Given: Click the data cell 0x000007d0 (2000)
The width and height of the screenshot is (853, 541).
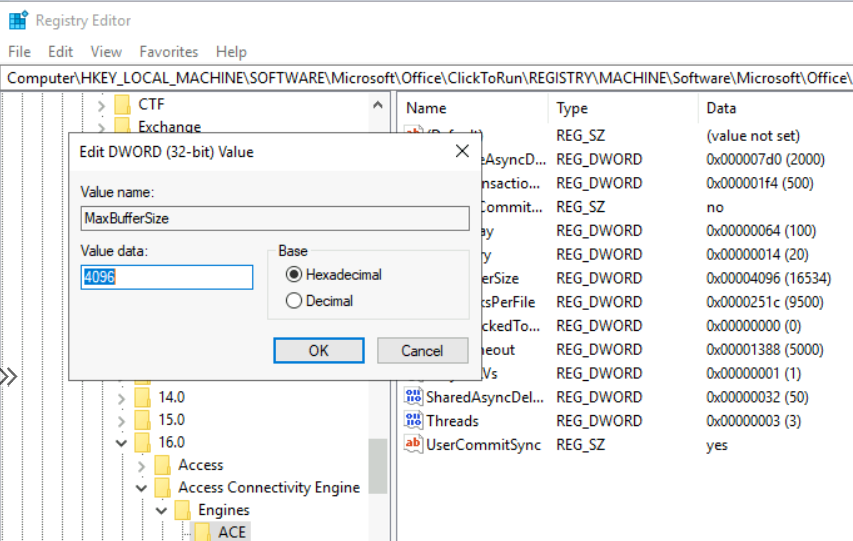Looking at the screenshot, I should tap(765, 159).
